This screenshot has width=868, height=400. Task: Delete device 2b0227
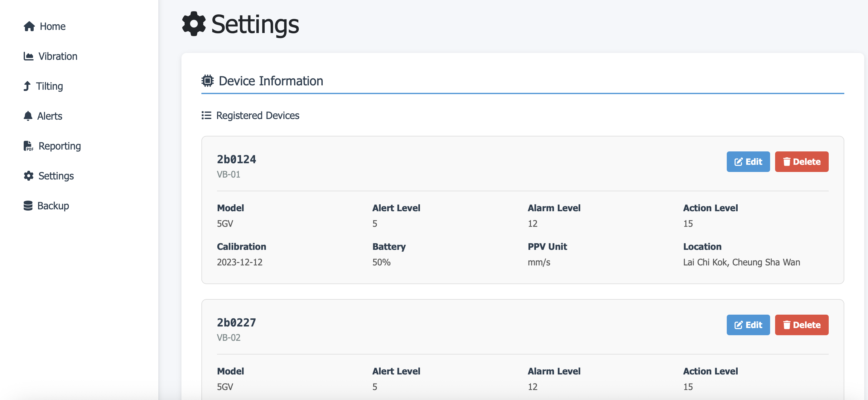tap(802, 325)
